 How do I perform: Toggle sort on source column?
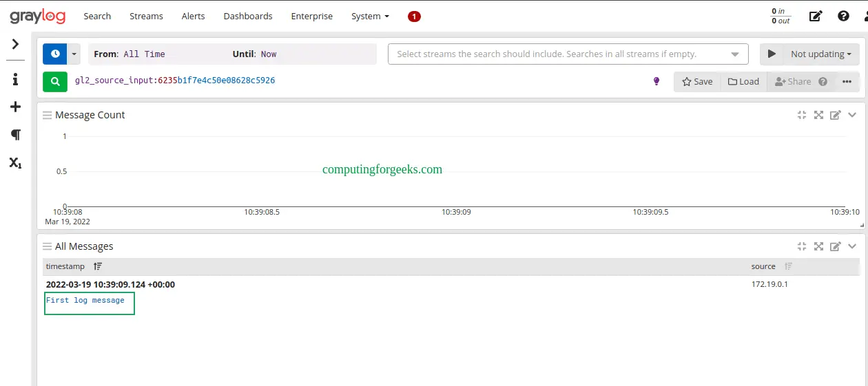point(789,266)
